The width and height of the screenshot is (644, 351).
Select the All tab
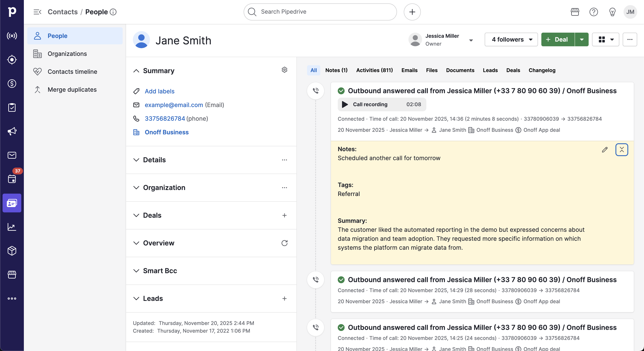click(x=313, y=70)
